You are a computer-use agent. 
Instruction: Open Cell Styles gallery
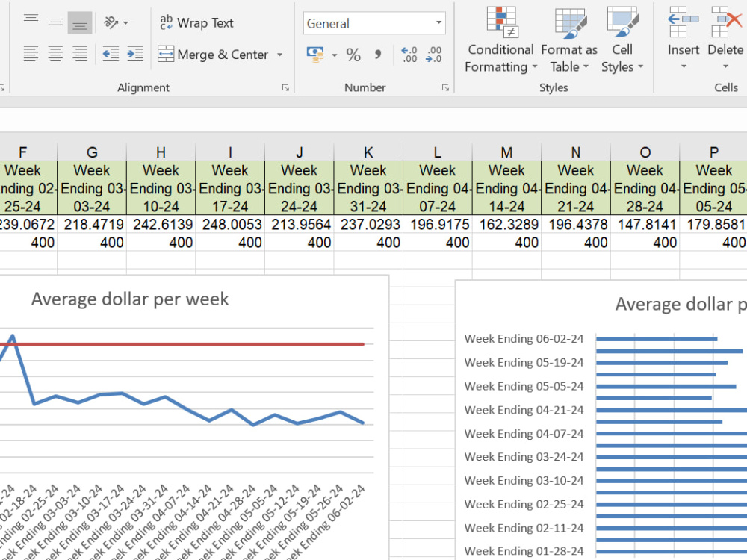(622, 40)
